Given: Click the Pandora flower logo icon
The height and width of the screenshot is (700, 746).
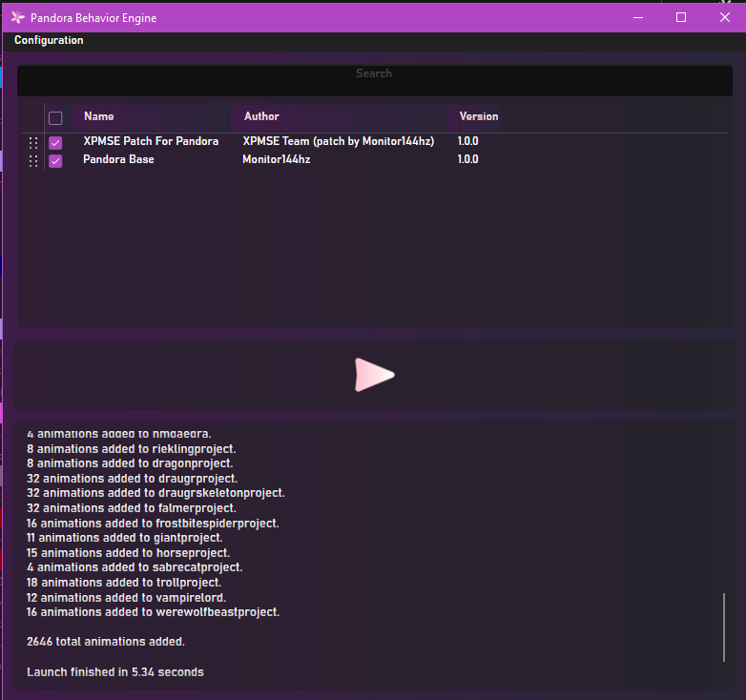Looking at the screenshot, I should coord(17,17).
